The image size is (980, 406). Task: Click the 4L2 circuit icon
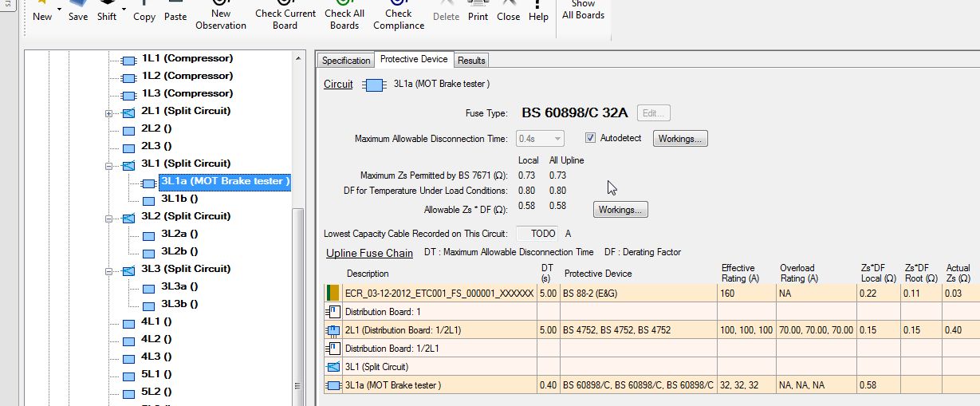tap(128, 341)
